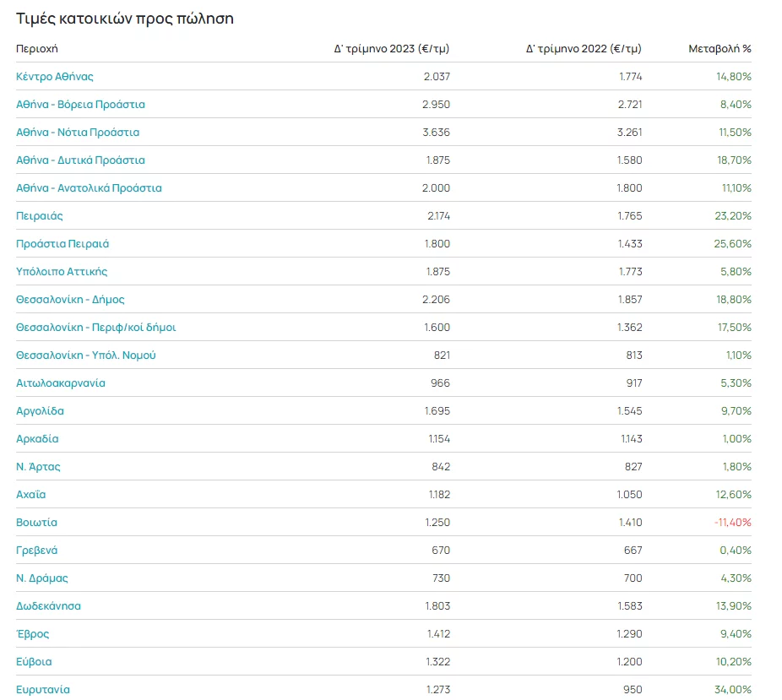This screenshot has width=782, height=700.
Task: Open Θεσσαλονίκη - Δήμος link
Action: tap(70, 300)
